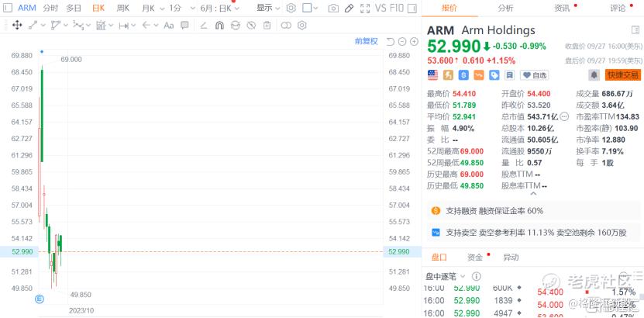Select the horizontal range measure tool

pos(123,26)
